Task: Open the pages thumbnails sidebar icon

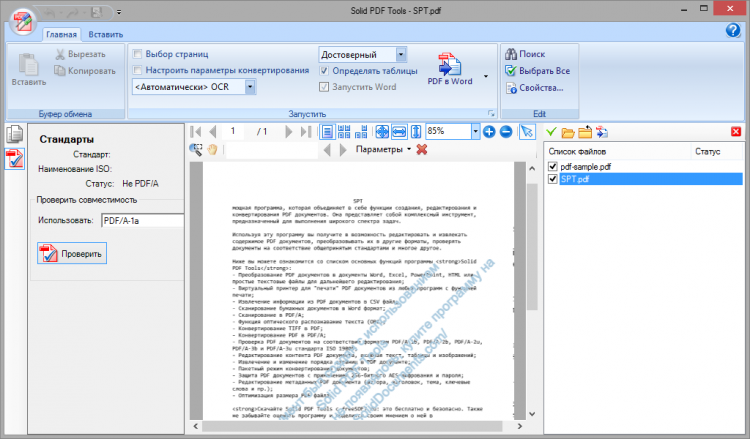Action: click(15, 134)
